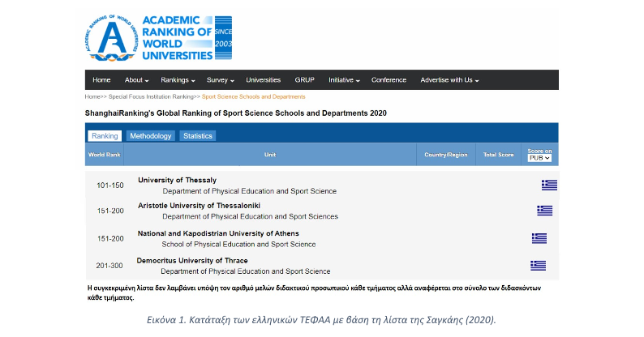Screen dimensions: 644x337
Task: Click Greek flag for Kapodistrian University row
Action: point(539,238)
